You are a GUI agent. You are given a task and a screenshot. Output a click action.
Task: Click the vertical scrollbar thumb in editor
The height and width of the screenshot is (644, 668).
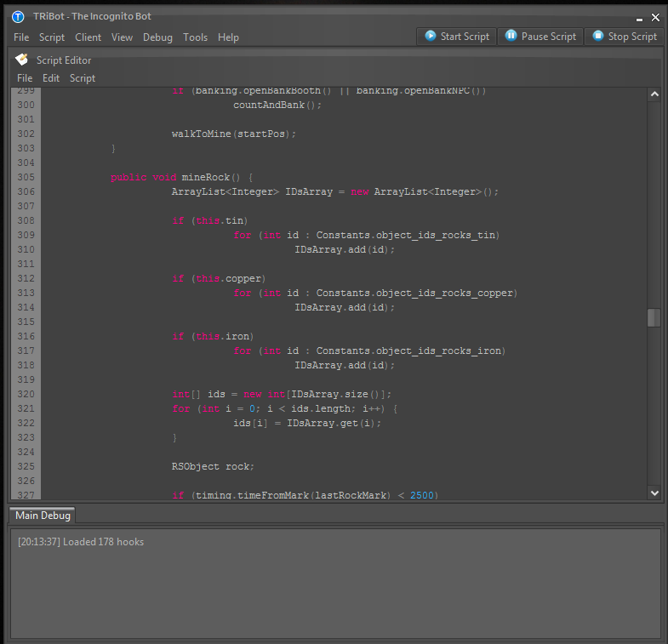click(654, 317)
